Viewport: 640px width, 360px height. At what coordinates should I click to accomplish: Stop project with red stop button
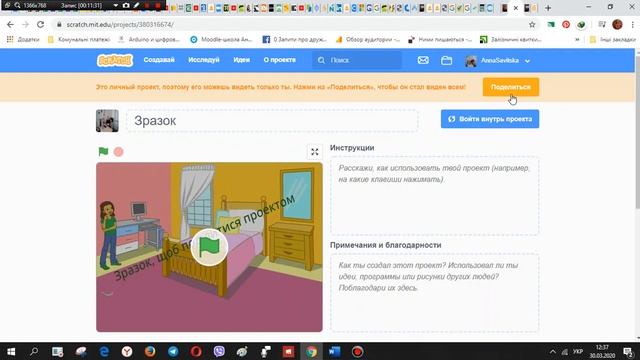pos(118,152)
